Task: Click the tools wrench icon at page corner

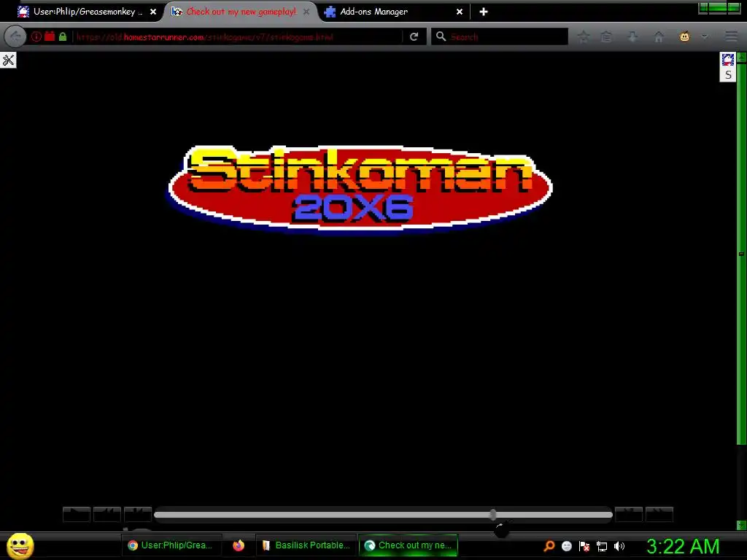Action: 8,60
